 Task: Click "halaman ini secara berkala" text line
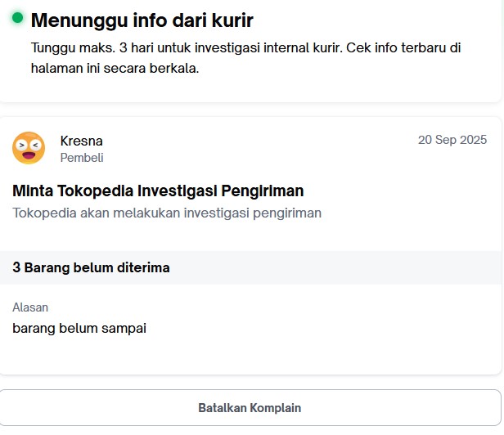pyautogui.click(x=115, y=69)
